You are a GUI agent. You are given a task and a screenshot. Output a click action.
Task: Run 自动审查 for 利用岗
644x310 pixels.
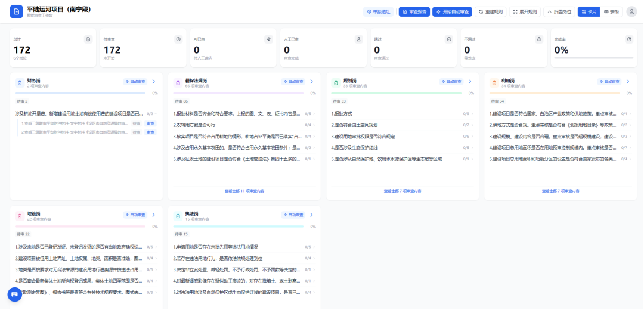click(609, 82)
